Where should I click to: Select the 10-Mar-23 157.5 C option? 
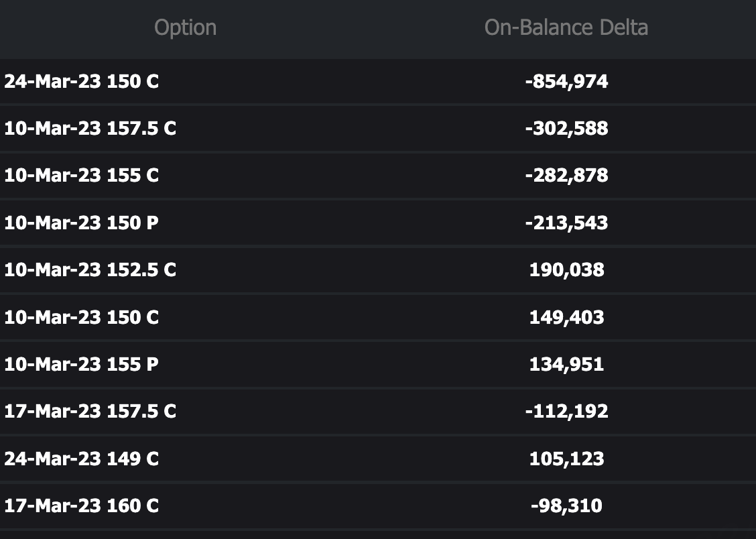click(90, 128)
